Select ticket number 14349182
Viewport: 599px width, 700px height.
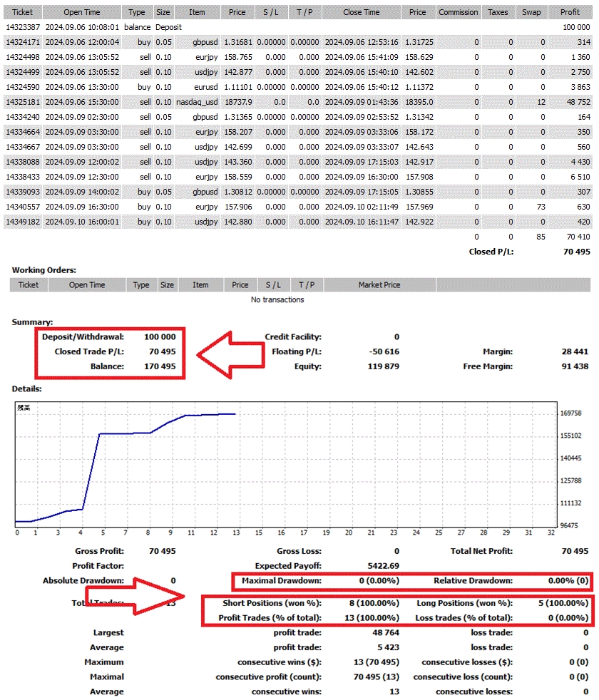pos(23,222)
